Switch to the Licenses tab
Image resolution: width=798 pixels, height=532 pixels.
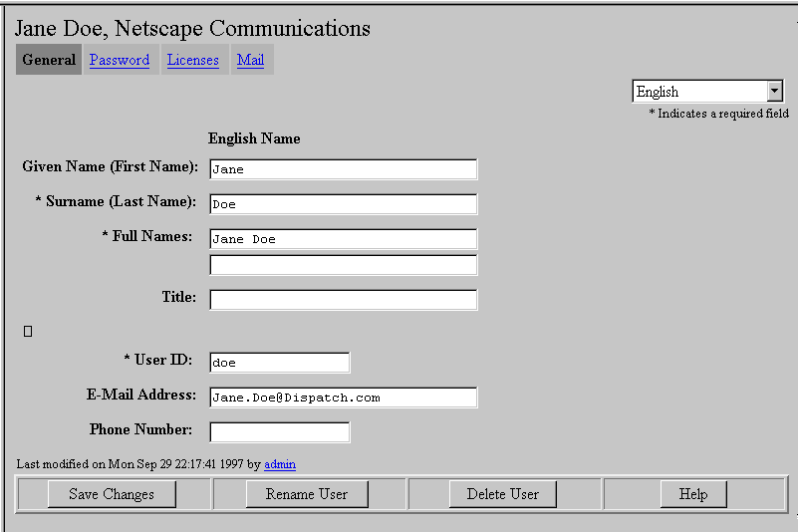point(193,60)
